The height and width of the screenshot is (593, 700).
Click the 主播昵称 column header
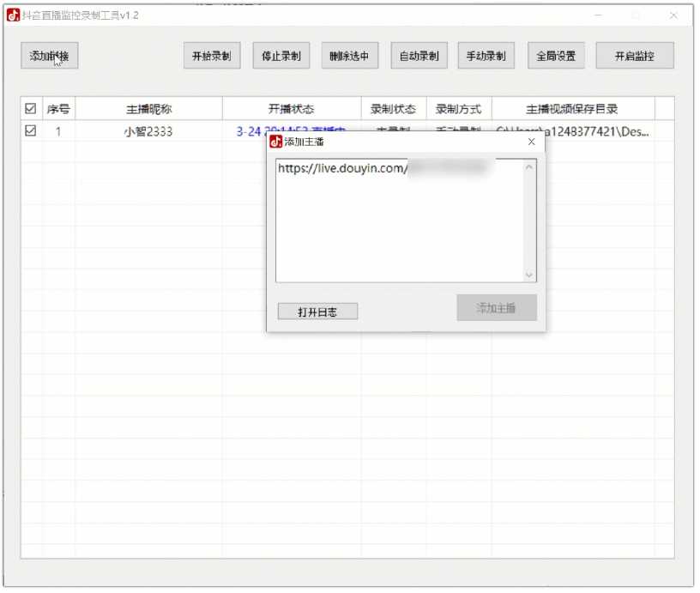pyautogui.click(x=148, y=108)
